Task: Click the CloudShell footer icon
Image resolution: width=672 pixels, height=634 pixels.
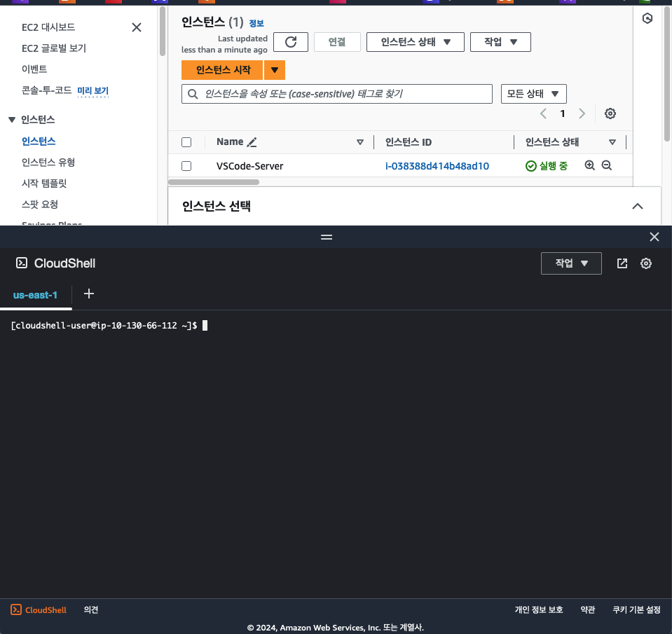Action: point(16,609)
